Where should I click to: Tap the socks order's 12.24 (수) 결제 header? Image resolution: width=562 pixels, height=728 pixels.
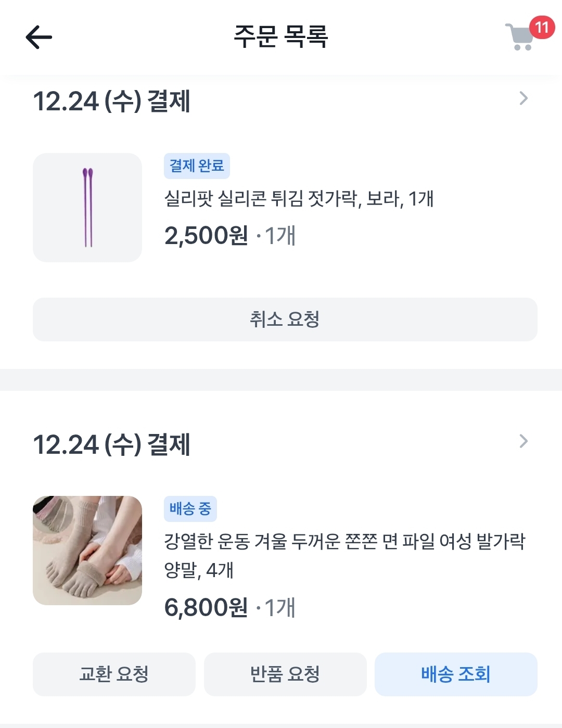[x=112, y=444]
